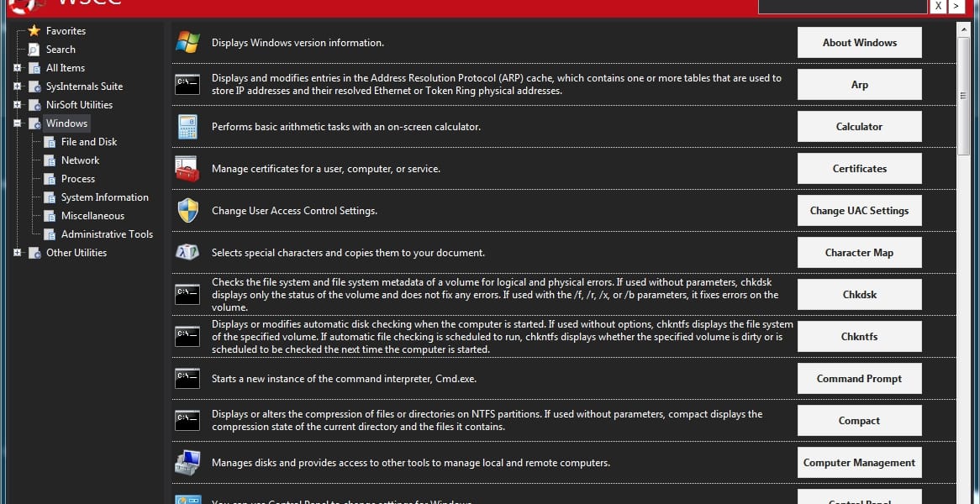Collapse the Windows tree node
The image size is (980, 504).
point(17,123)
